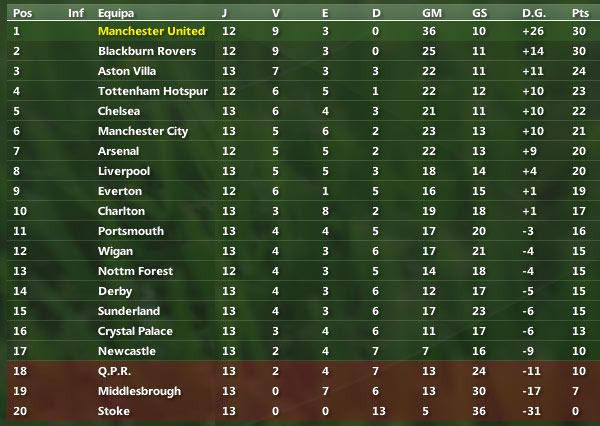Sort by the D.G. column header
The height and width of the screenshot is (426, 600).
click(534, 13)
